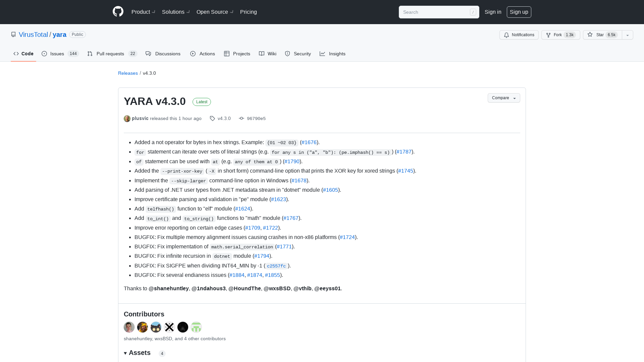
Task: Click the repository icon beside VirusTotal
Action: (x=13, y=35)
